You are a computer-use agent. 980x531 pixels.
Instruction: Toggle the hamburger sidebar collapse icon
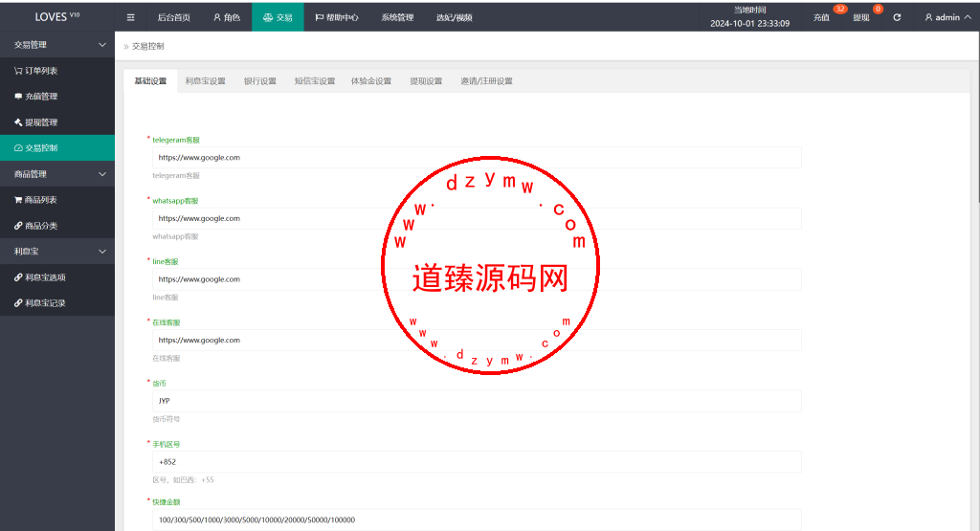point(130,17)
